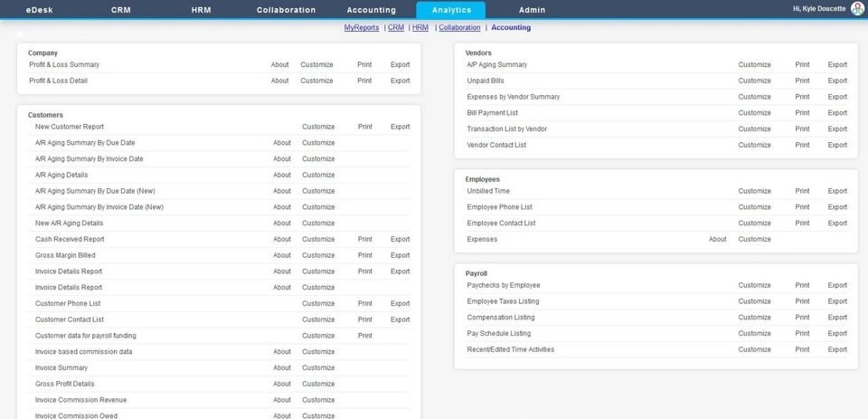Open the CRM sub-navigation link
Viewport: 868px width, 419px height.
[x=396, y=27]
